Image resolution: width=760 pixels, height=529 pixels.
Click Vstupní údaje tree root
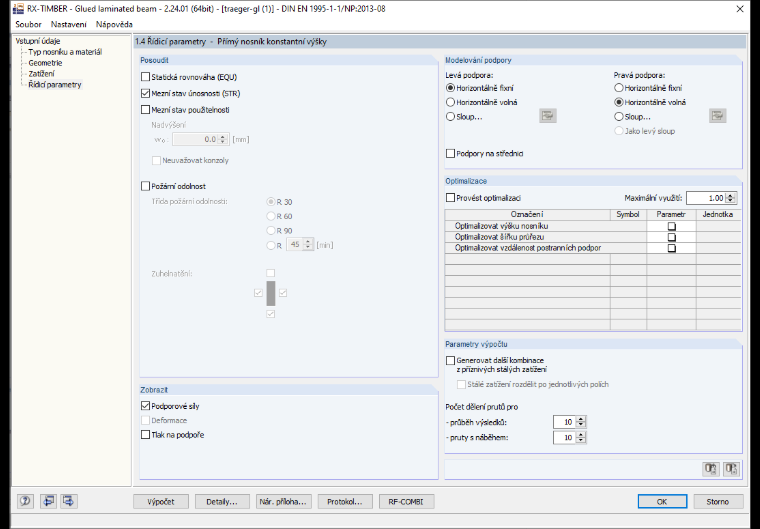38,41
